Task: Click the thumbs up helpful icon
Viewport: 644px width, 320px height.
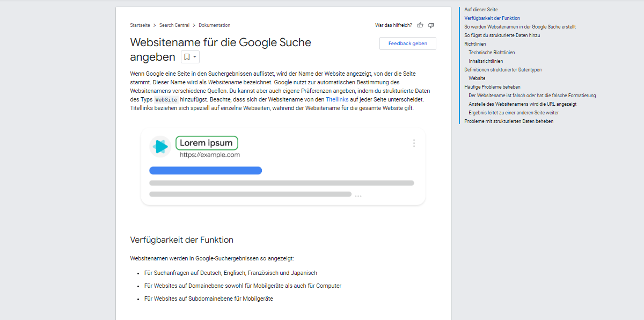Action: pyautogui.click(x=420, y=25)
